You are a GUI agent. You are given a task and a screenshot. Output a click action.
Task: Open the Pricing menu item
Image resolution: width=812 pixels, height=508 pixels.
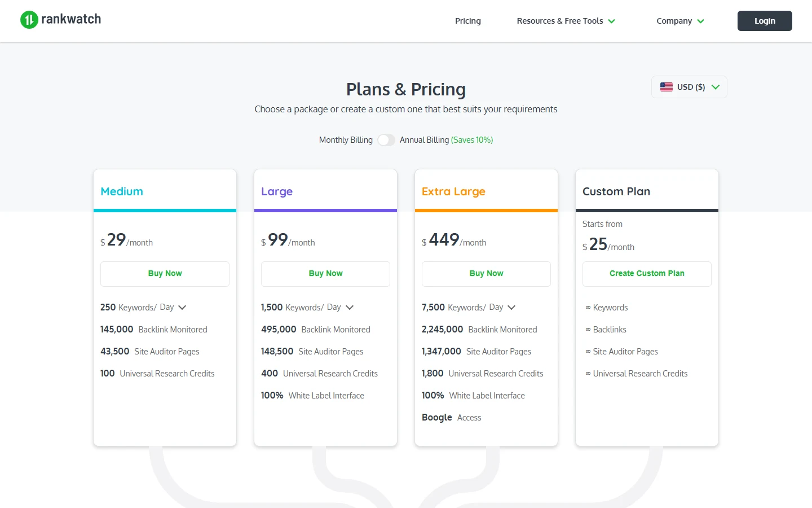pyautogui.click(x=468, y=21)
